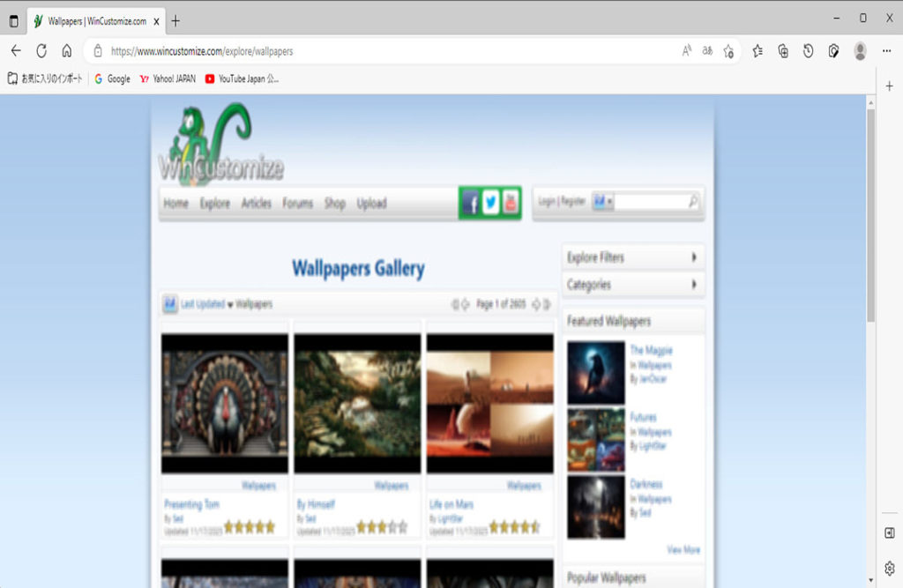Click the search magnifier icon
The width and height of the screenshot is (903, 588).
(x=693, y=202)
